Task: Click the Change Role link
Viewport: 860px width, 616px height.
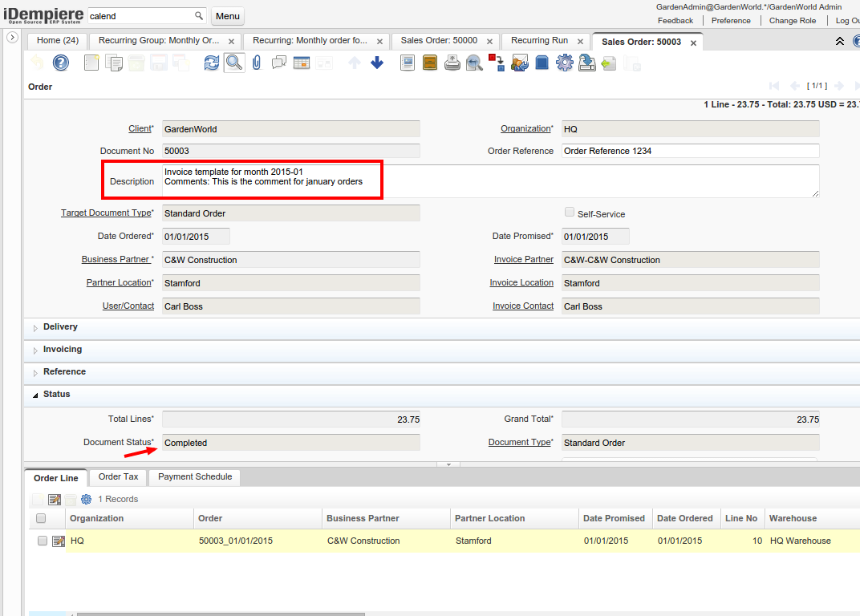Action: coord(792,21)
